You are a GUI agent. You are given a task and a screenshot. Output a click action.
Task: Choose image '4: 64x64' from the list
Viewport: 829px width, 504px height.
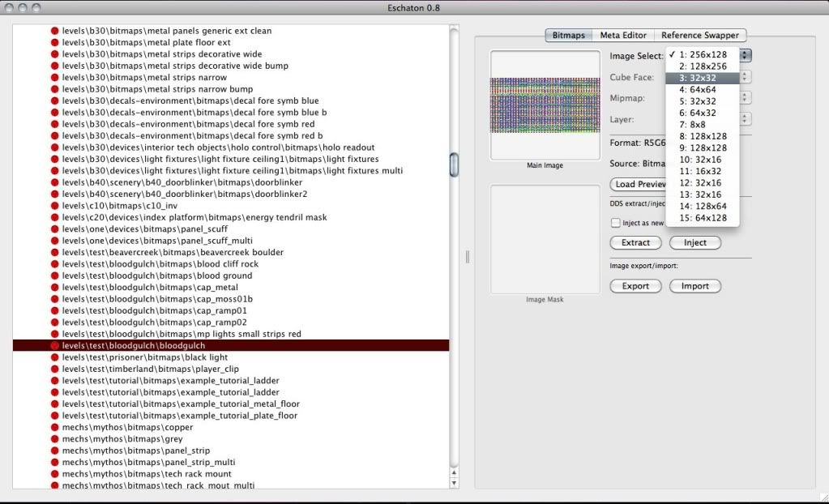[x=702, y=89]
